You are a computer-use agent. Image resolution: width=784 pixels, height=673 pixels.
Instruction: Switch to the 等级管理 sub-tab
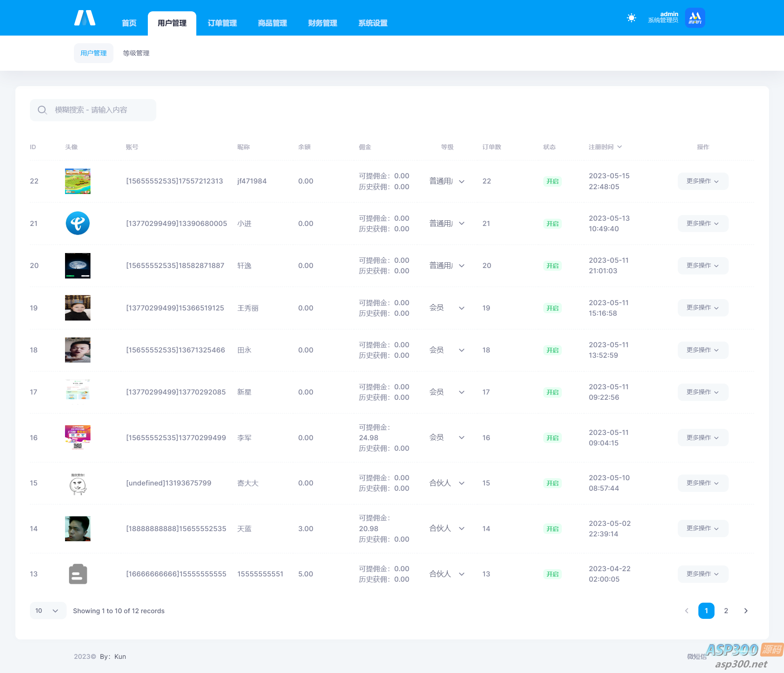136,53
